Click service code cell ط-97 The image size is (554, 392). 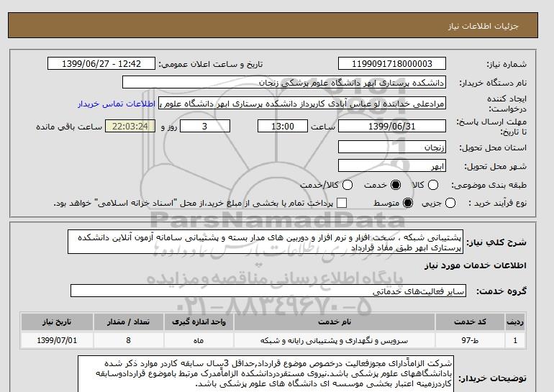tap(470, 340)
